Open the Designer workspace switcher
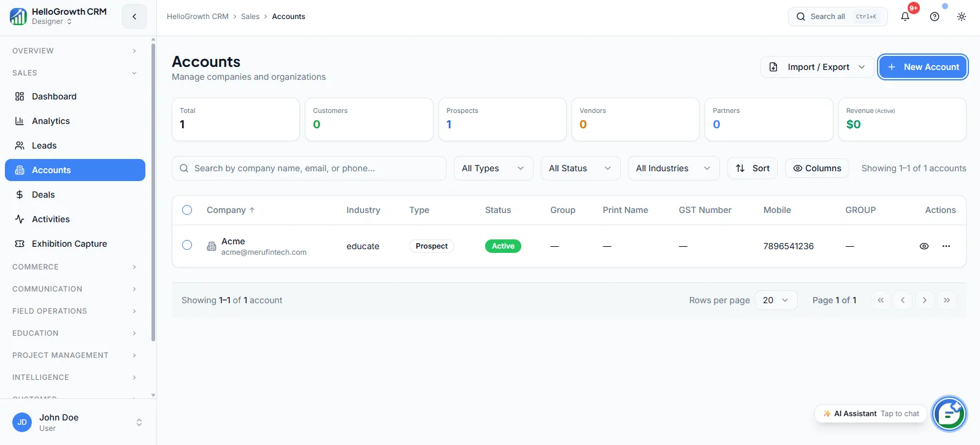 [x=52, y=21]
